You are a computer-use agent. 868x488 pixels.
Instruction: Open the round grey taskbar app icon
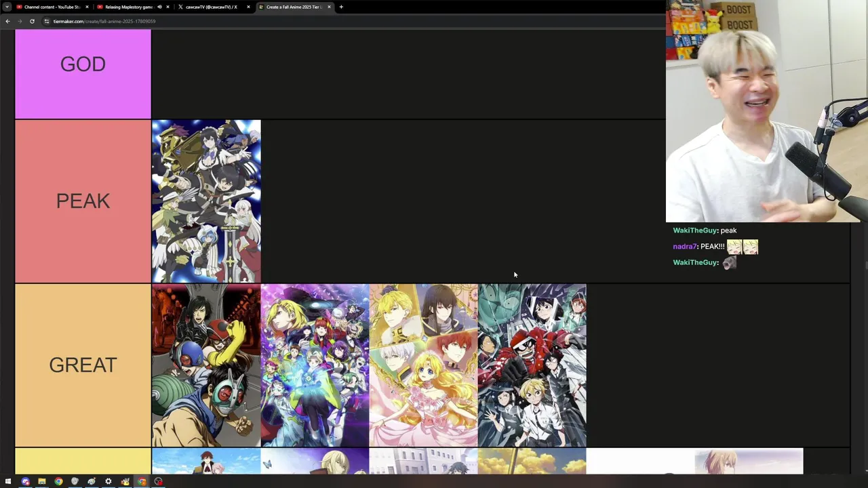coord(75,482)
